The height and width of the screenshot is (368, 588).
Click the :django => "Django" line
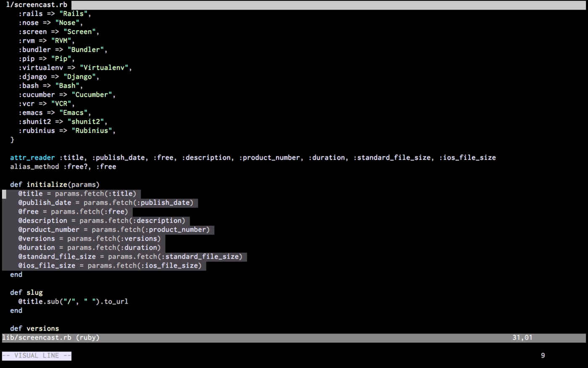[x=59, y=77]
